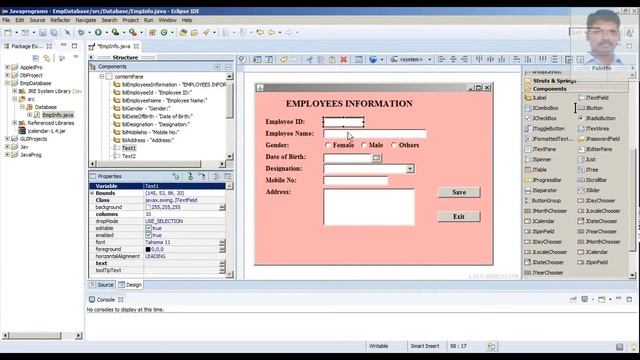Select JPasswordField in the Palette
The image size is (640, 360).
(x=599, y=139)
